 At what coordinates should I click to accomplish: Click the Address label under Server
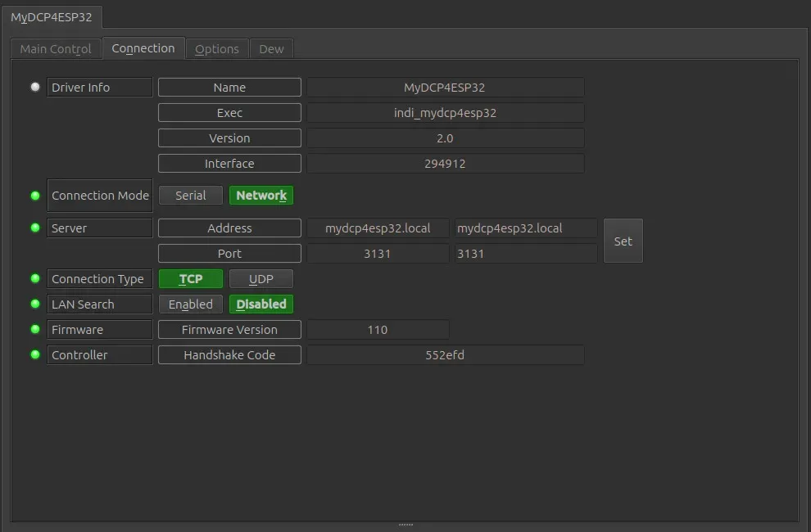tap(229, 228)
